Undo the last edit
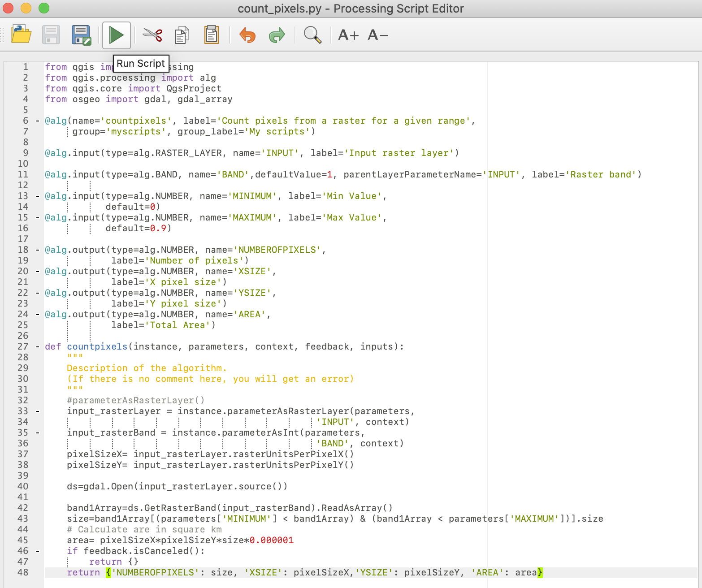Screen dimensions: 702x588 [247, 35]
